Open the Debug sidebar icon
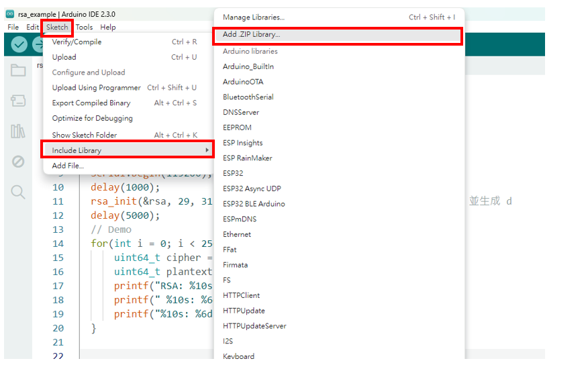Image resolution: width=588 pixels, height=367 pixels. point(18,162)
